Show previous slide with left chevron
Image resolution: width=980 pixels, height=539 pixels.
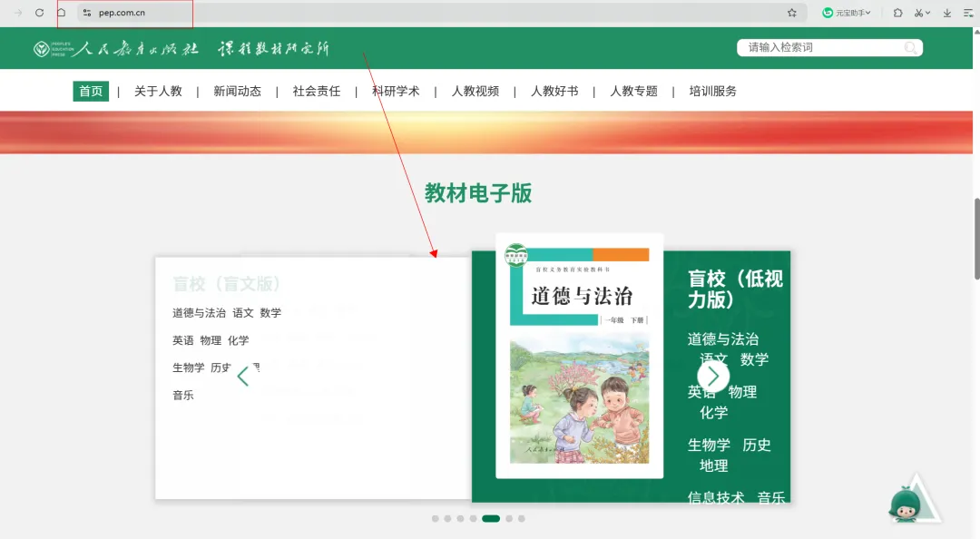pyautogui.click(x=243, y=377)
